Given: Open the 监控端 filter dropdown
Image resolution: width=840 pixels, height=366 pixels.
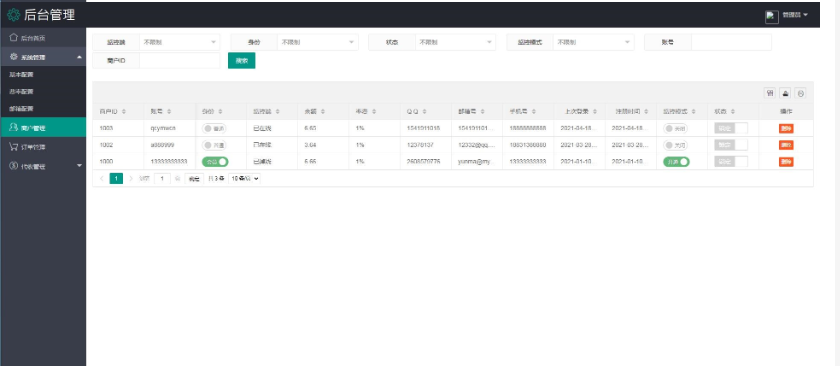Looking at the screenshot, I should [179, 42].
